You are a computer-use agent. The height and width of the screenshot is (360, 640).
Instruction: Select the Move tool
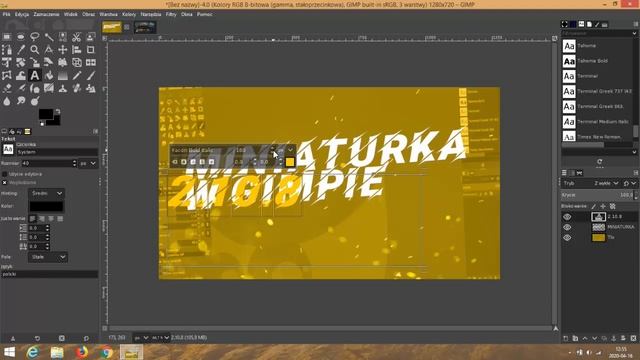(x=62, y=50)
